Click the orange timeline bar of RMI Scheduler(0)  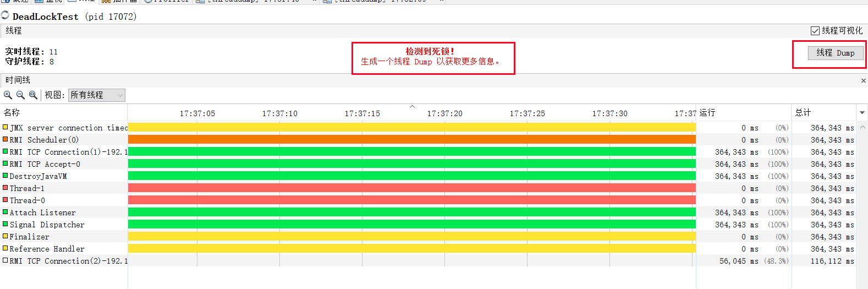[x=412, y=140]
